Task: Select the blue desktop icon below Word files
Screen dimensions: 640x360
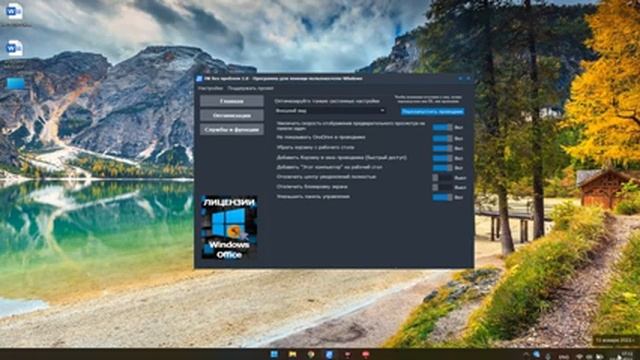Action: click(16, 84)
